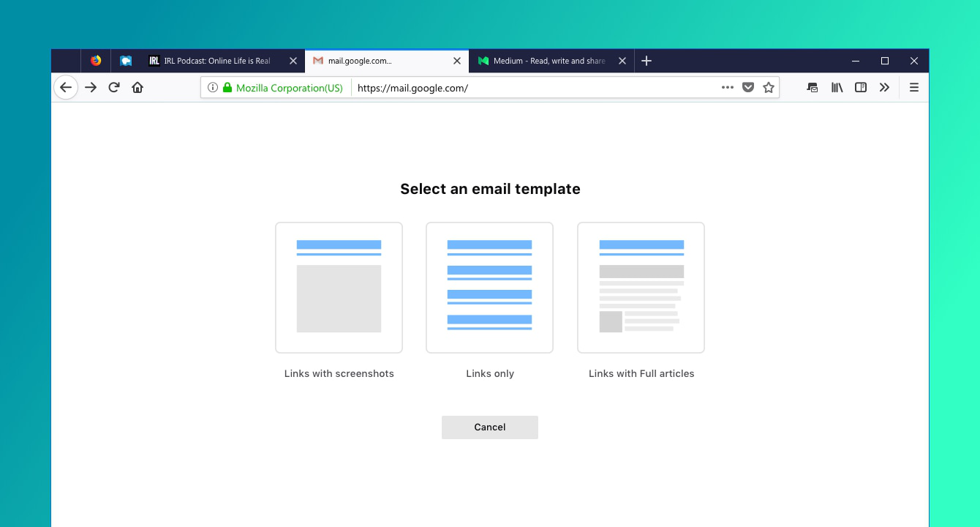The width and height of the screenshot is (980, 527).
Task: Open the Library panel
Action: [837, 87]
